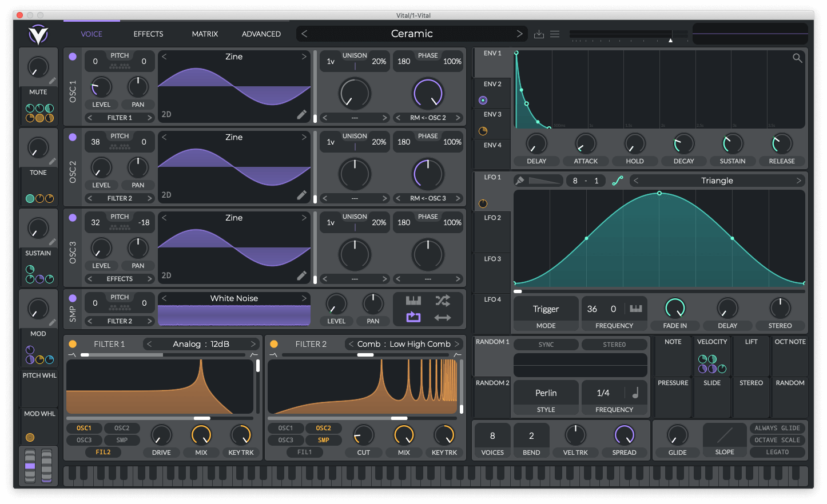
Task: Open the Analog : 12dB filter type selector
Action: (x=201, y=344)
